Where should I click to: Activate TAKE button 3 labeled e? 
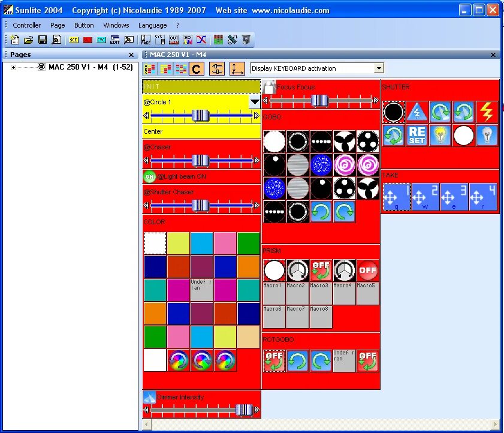tap(454, 197)
